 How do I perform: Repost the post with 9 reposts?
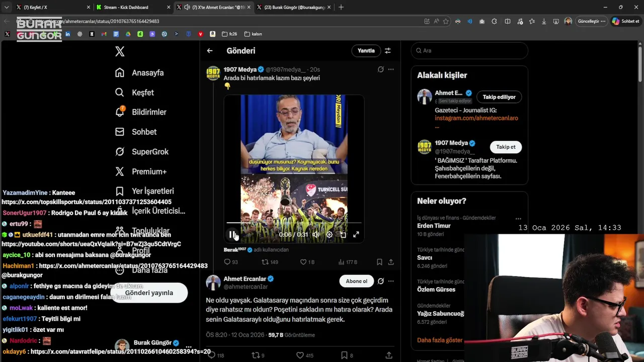pyautogui.click(x=258, y=355)
